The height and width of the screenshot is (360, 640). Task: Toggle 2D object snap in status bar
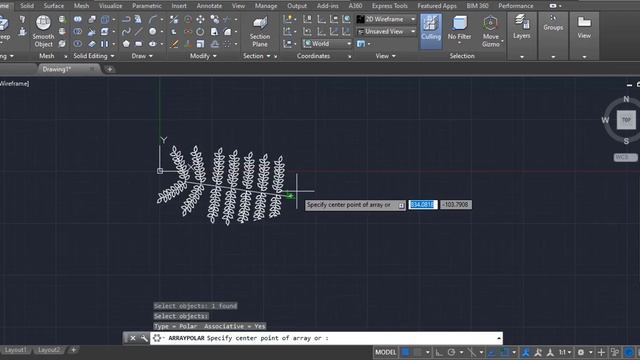pyautogui.click(x=505, y=352)
